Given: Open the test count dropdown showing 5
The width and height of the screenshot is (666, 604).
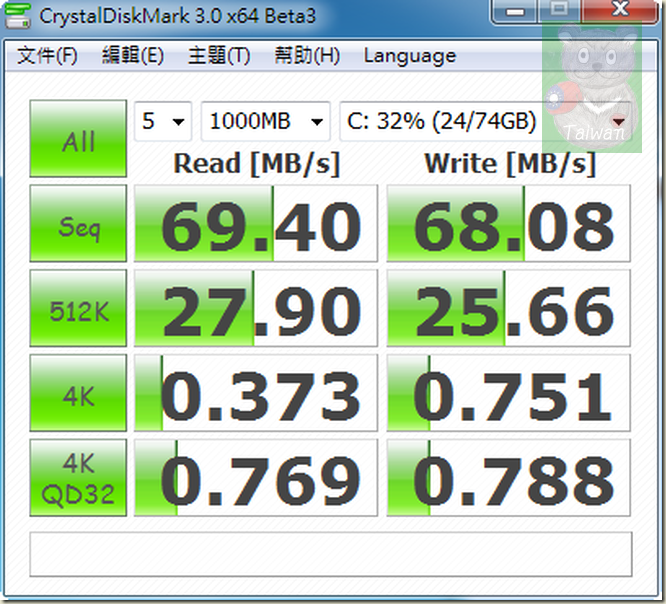Looking at the screenshot, I should [163, 121].
